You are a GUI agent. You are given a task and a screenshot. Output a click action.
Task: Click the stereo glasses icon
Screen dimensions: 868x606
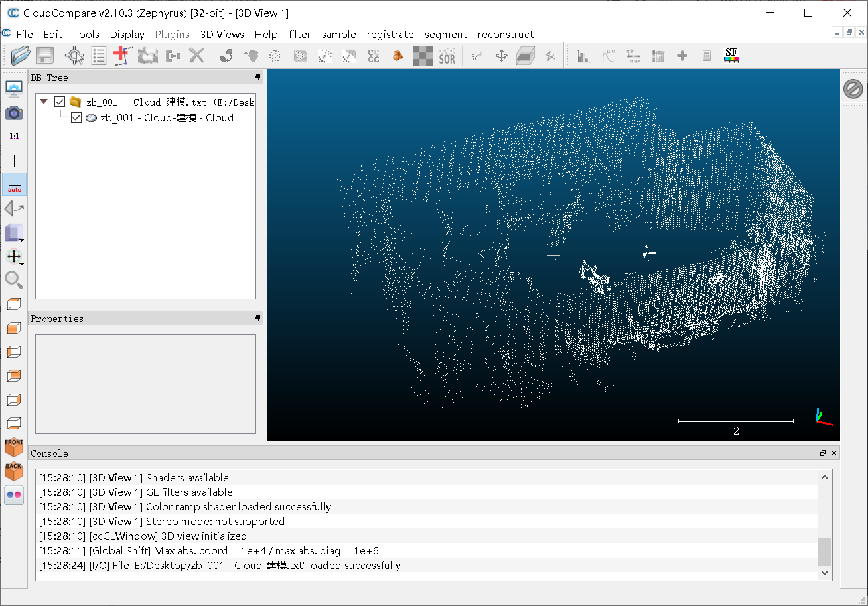[x=14, y=495]
